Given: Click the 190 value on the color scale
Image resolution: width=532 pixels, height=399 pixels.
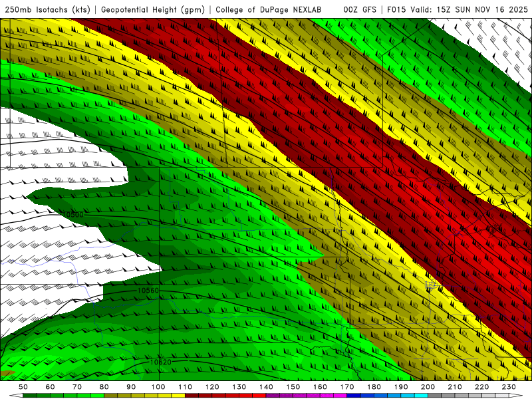Looking at the screenshot, I should (401, 387).
